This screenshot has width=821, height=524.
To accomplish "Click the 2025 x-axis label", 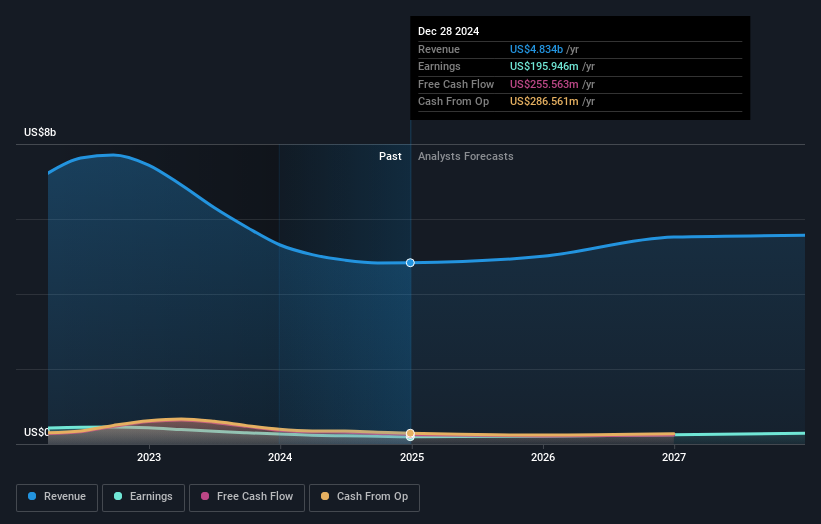I will (412, 458).
